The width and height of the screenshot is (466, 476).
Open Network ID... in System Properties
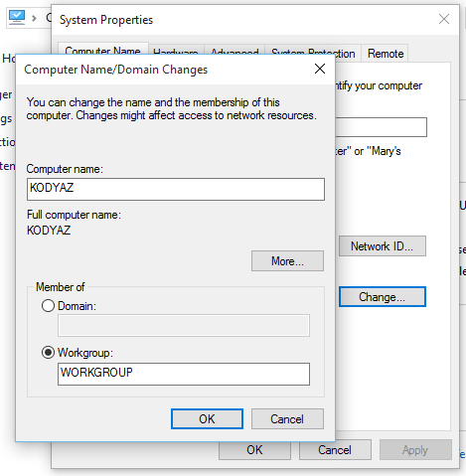[x=383, y=245]
